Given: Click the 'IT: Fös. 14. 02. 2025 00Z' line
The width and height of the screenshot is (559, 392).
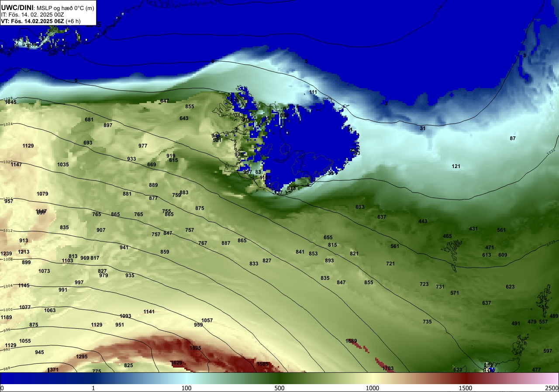Looking at the screenshot, I should click(33, 14).
